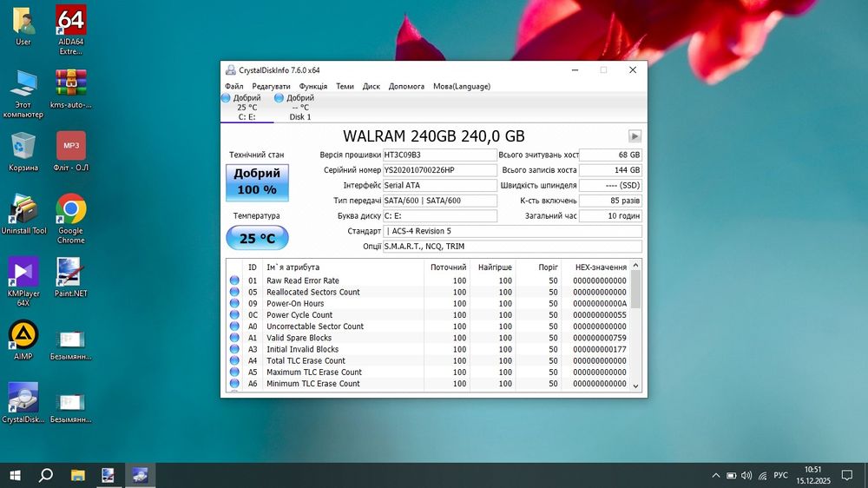Launch AIDA64 Extreme from desktop
Viewport: 868px width, 488px height.
click(71, 30)
